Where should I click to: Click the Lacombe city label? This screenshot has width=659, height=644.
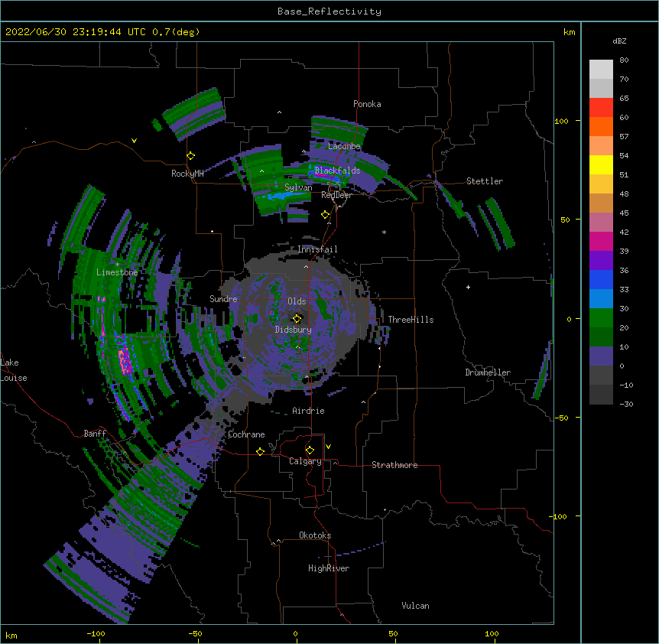pos(344,146)
